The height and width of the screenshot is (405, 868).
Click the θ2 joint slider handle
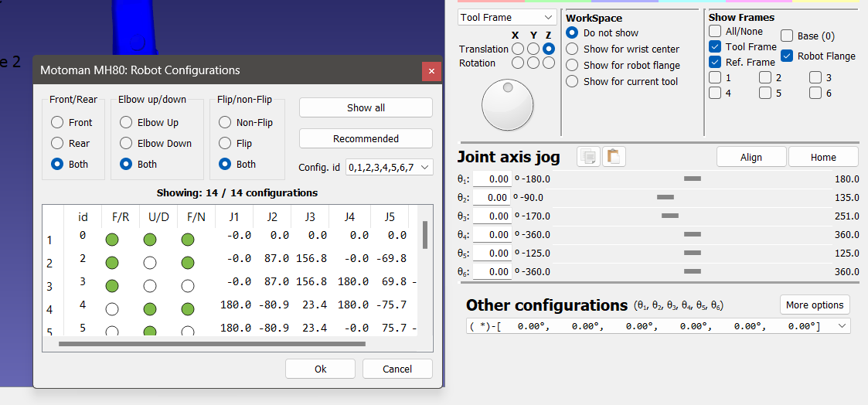[665, 198]
